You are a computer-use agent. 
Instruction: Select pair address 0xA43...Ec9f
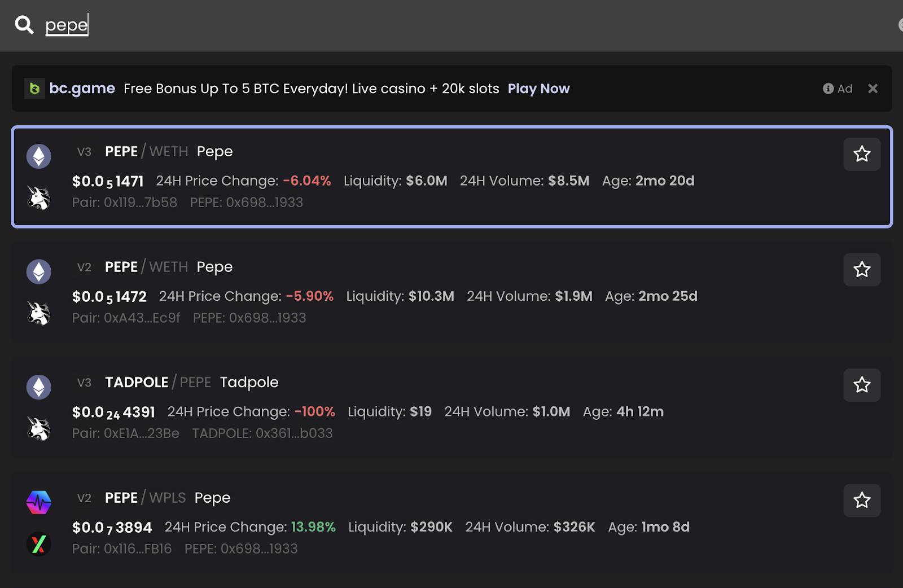pyautogui.click(x=142, y=318)
